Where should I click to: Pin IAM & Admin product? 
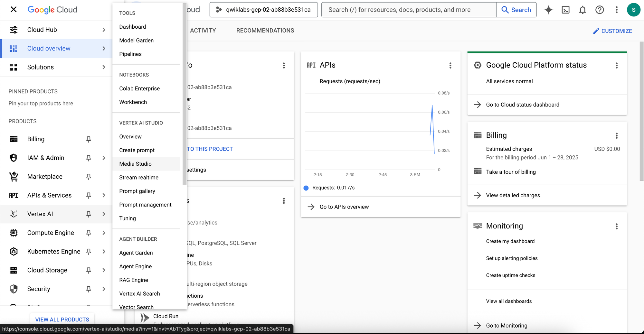(89, 158)
